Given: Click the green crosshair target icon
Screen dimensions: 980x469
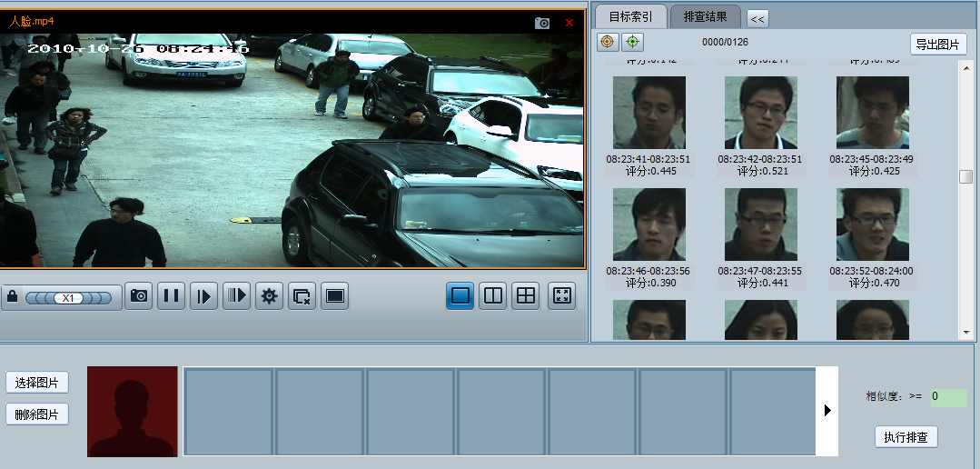Looking at the screenshot, I should click(x=632, y=42).
